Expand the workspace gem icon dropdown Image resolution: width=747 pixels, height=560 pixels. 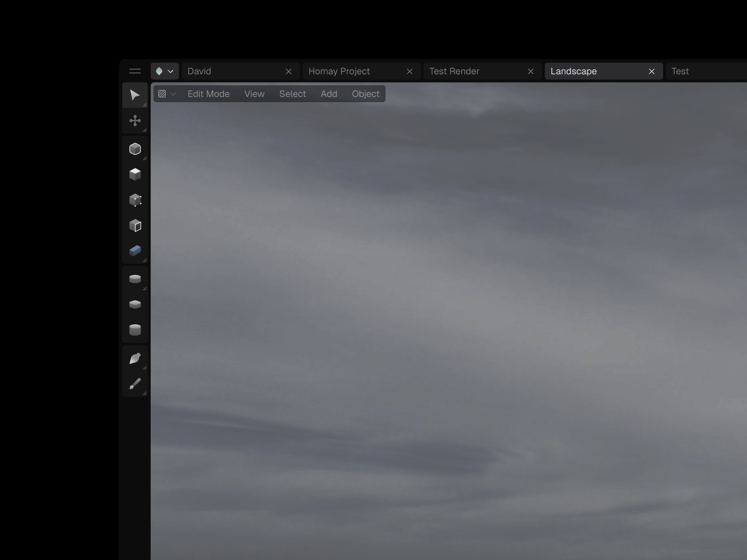click(x=164, y=71)
